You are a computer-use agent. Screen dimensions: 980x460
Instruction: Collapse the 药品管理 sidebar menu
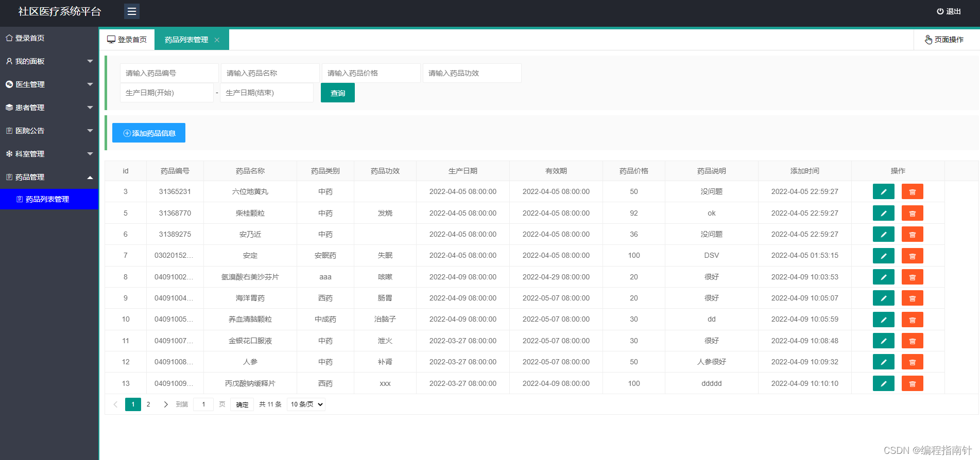click(49, 177)
